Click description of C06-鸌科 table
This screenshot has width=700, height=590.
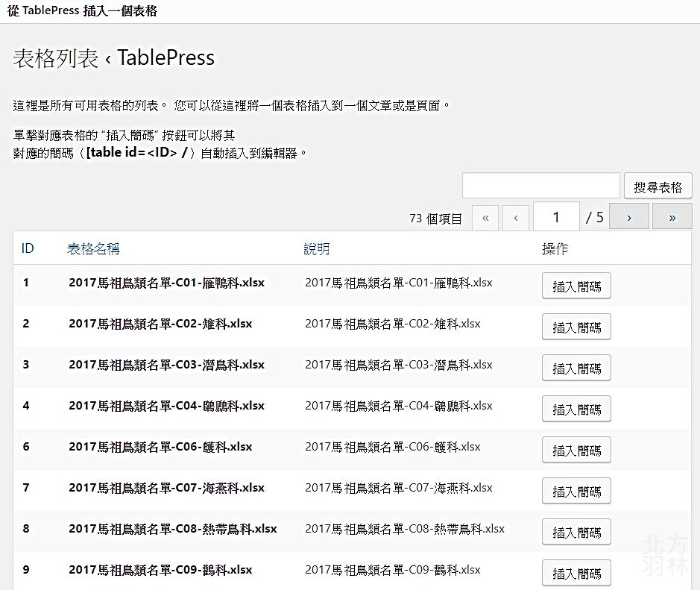[393, 447]
